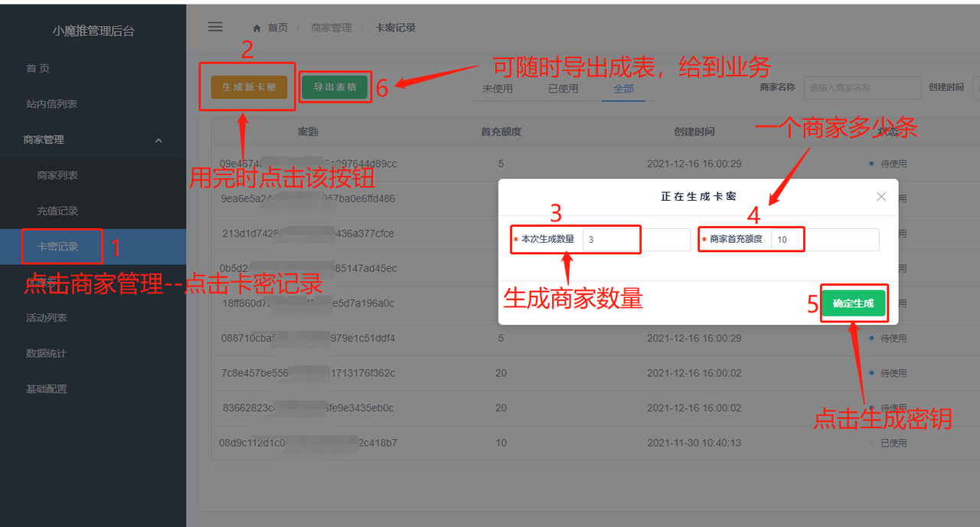Select 卡密记录 in the sidebar
The height and width of the screenshot is (527, 980).
(x=58, y=247)
